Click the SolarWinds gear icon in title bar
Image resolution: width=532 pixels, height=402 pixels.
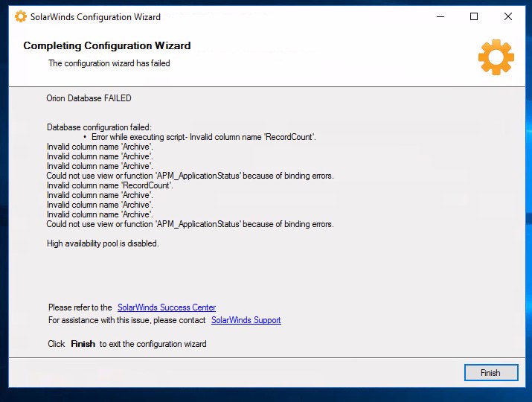[21, 16]
